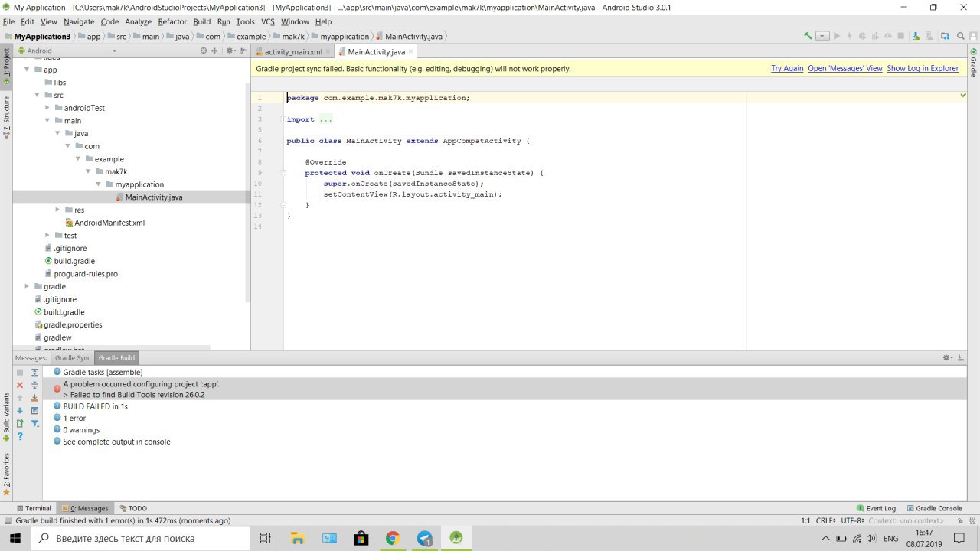Open the VCS menu

[x=267, y=22]
